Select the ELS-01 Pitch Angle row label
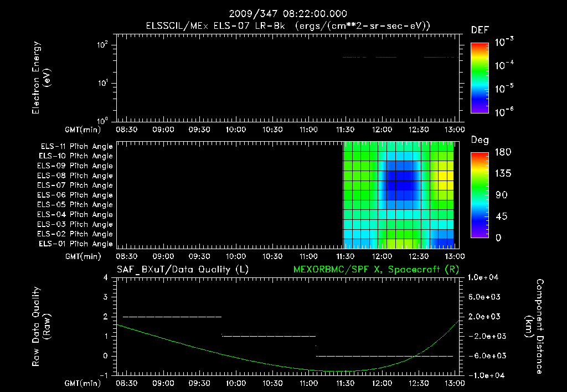The width and height of the screenshot is (567, 392). point(75,244)
